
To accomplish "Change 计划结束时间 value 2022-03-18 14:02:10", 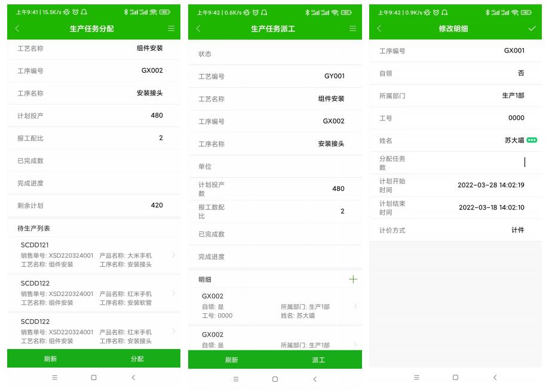I will (x=492, y=208).
